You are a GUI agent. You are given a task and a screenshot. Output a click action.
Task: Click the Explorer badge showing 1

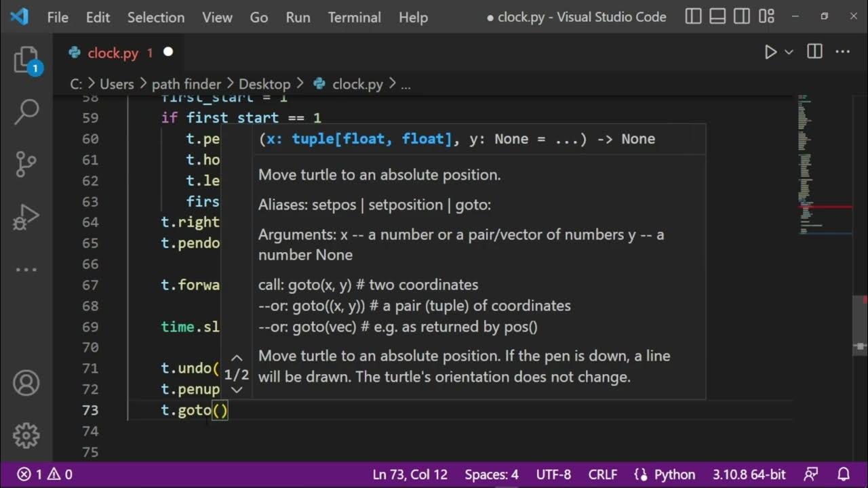point(35,68)
